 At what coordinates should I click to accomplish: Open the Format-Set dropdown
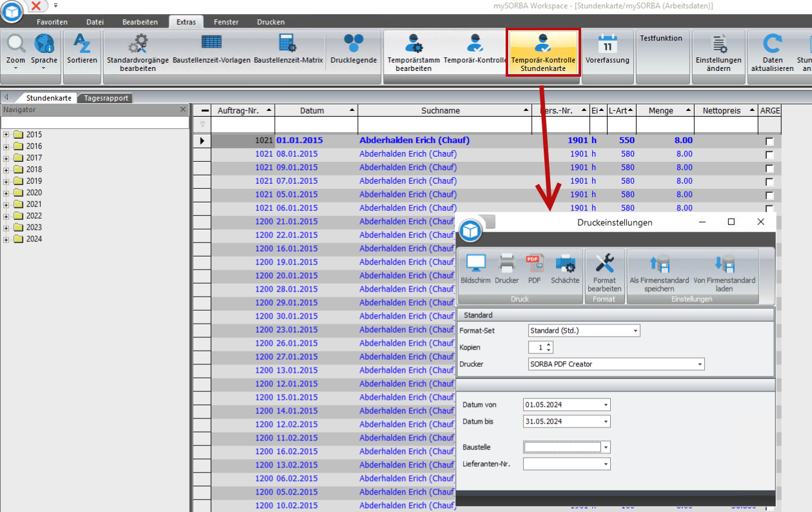(x=635, y=331)
